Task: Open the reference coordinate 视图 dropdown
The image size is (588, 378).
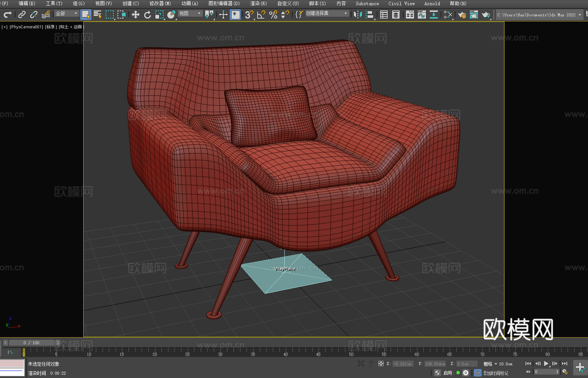Action: tap(190, 13)
